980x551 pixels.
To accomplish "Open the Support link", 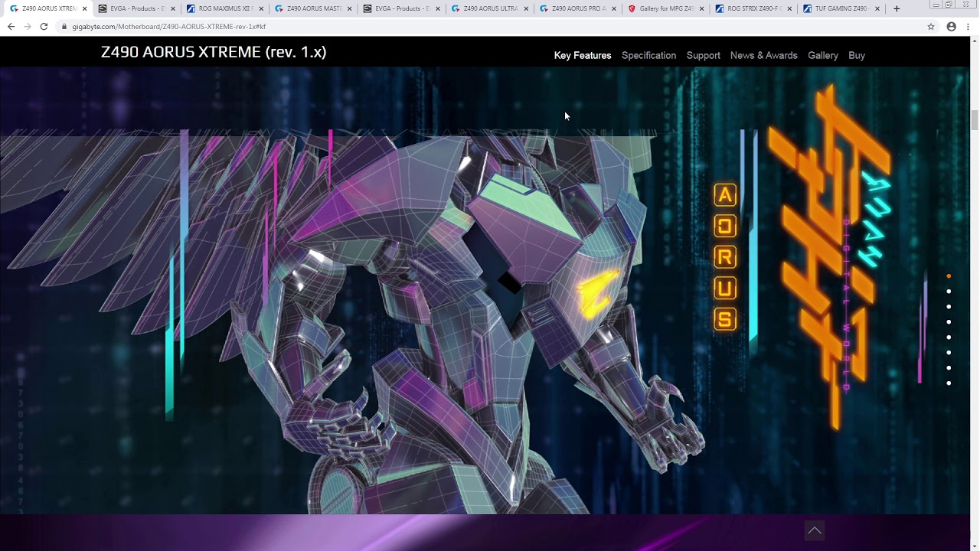I will coord(703,55).
